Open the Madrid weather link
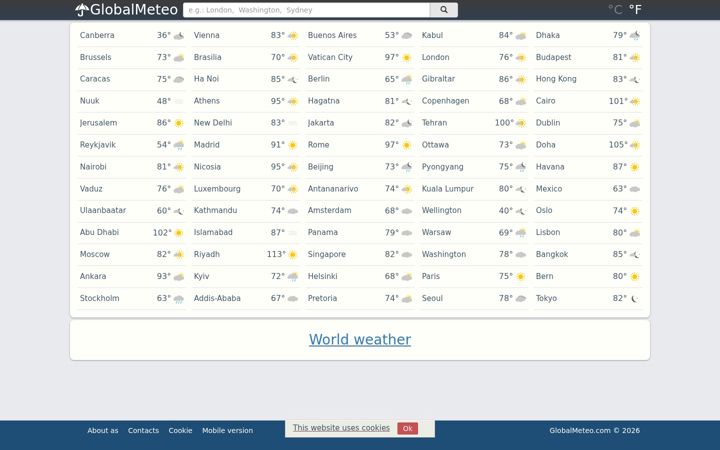The width and height of the screenshot is (720, 450). click(207, 145)
